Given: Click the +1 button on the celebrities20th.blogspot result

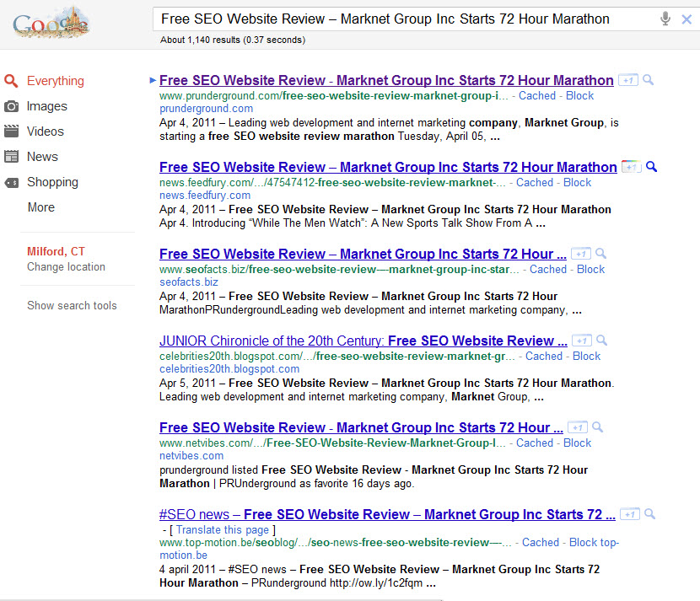Looking at the screenshot, I should pyautogui.click(x=582, y=341).
